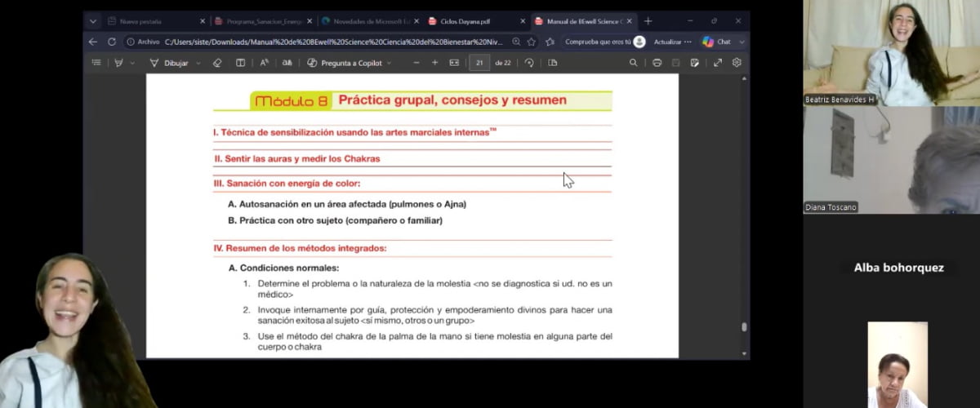This screenshot has height=408, width=980.
Task: Click 'A. Autosanación en un área afectada' line
Action: pyautogui.click(x=347, y=204)
